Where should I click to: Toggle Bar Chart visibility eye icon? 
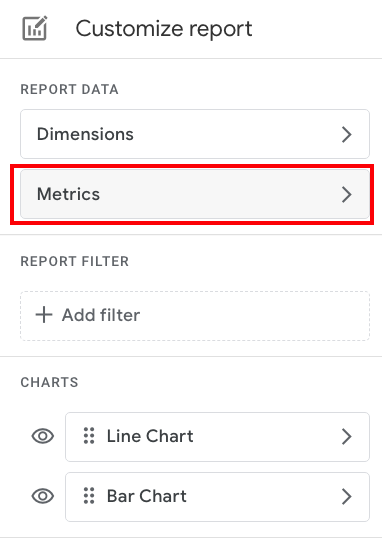(43, 496)
